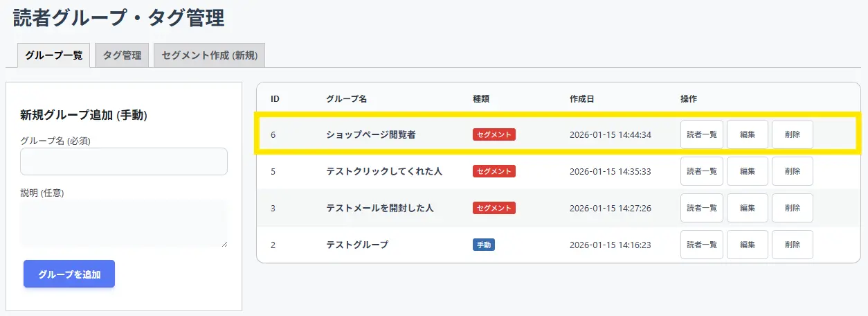Click the グループ名 (必須) input field
868x316 pixels.
tap(124, 161)
